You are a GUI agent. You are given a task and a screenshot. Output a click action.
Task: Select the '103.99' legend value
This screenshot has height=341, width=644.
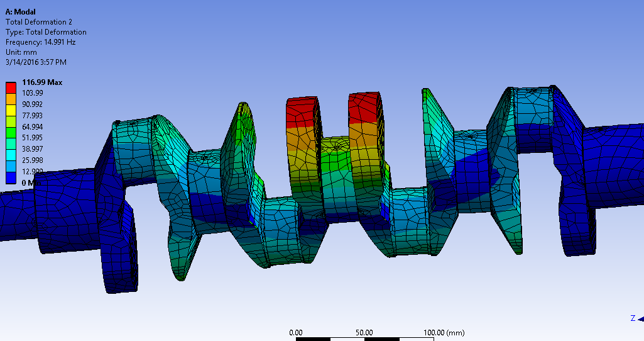tap(33, 93)
